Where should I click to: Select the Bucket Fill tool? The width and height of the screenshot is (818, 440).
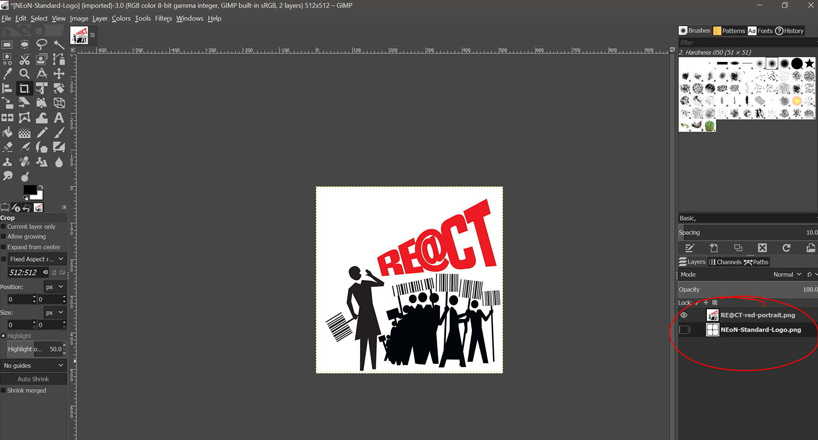[x=7, y=133]
